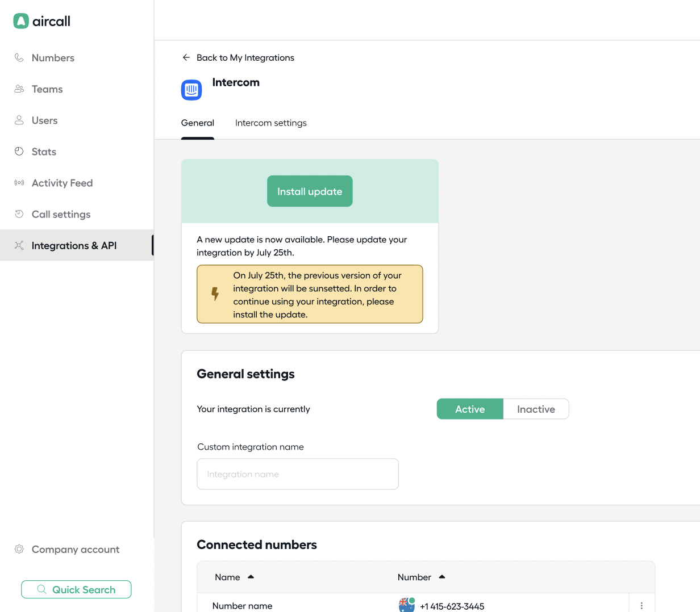Click the Connected numbers heading
700x612 pixels.
tap(257, 545)
